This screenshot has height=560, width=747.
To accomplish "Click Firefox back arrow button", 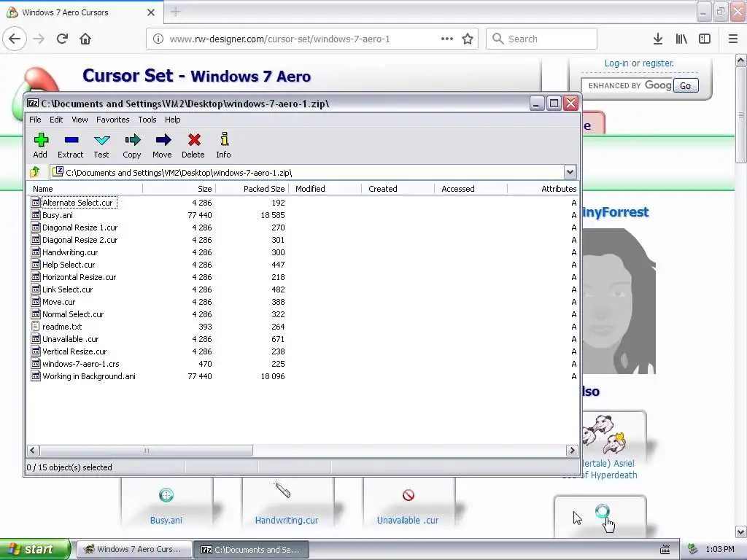I will (x=15, y=39).
